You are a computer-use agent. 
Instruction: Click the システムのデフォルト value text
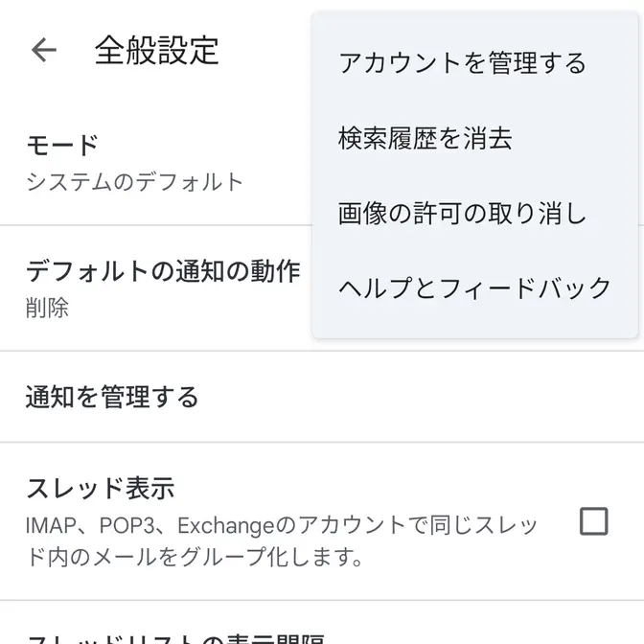point(134,181)
